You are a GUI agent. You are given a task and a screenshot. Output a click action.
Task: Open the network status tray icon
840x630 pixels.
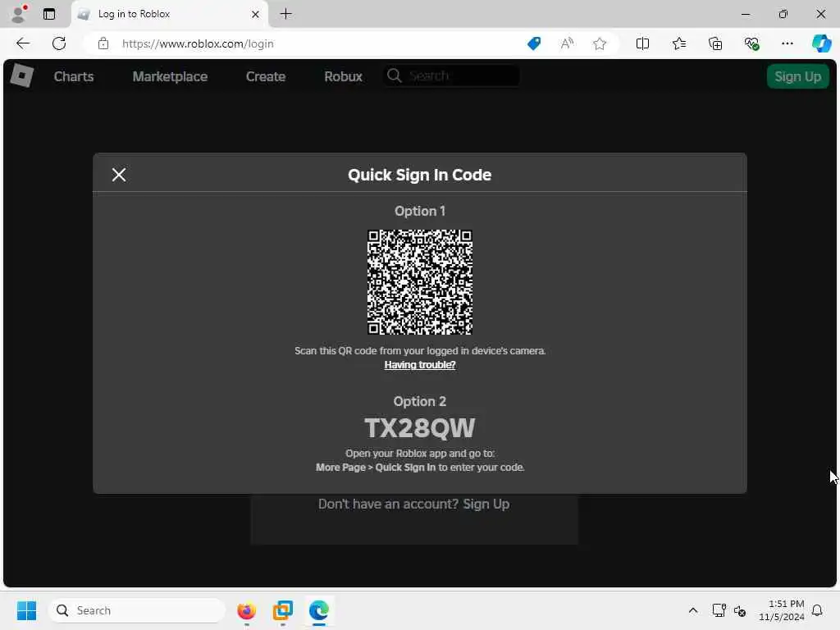[x=719, y=610]
